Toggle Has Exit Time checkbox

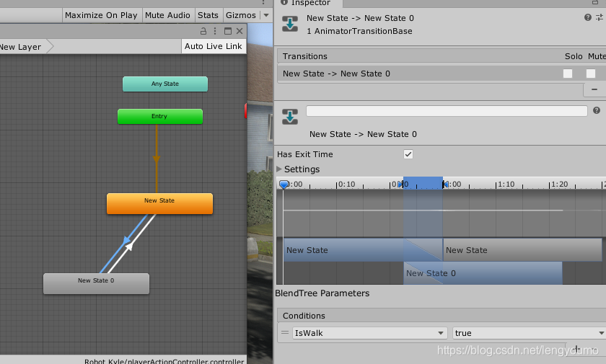pos(408,154)
